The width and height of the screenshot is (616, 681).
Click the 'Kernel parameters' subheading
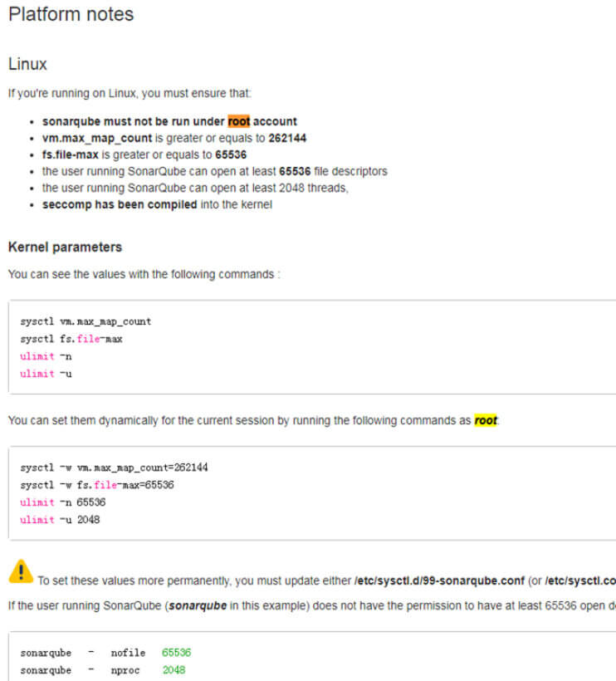(65, 247)
